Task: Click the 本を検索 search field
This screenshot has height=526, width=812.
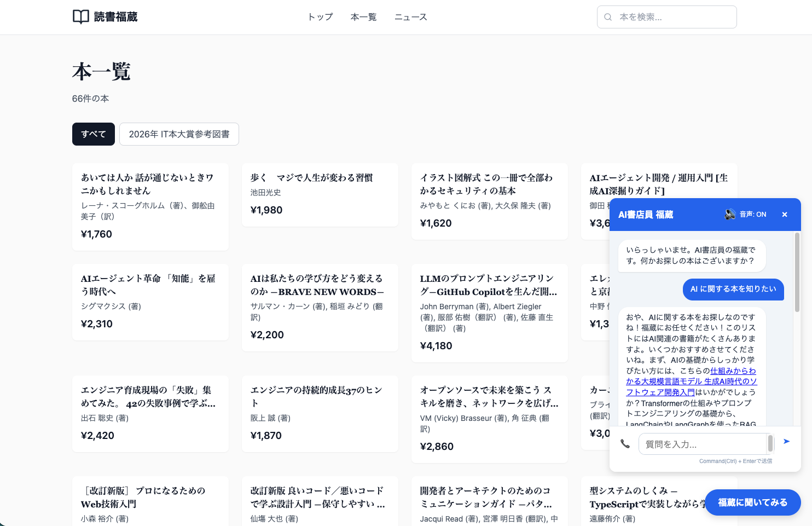Action: (x=673, y=17)
